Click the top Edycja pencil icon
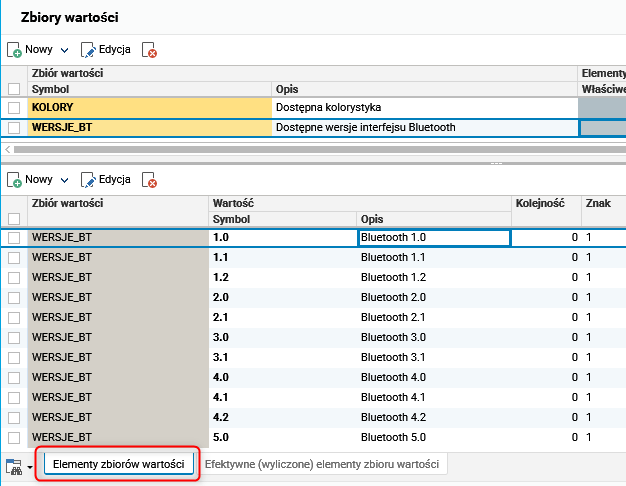 click(x=88, y=49)
